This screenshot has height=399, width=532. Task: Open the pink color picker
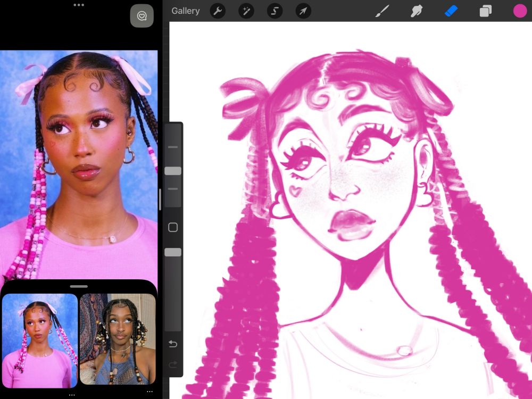520,11
